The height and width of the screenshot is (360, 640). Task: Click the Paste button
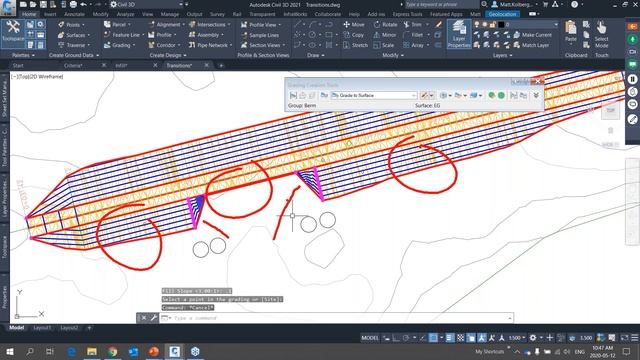pos(571,31)
